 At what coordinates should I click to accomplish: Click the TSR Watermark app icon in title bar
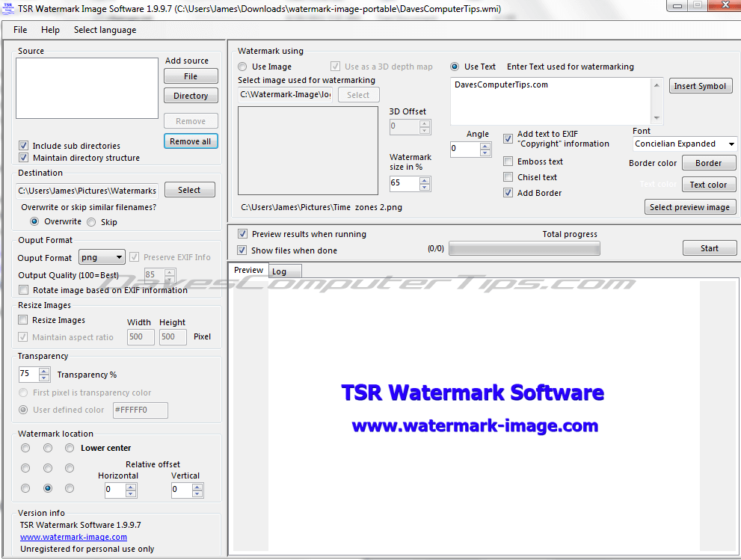click(x=8, y=8)
